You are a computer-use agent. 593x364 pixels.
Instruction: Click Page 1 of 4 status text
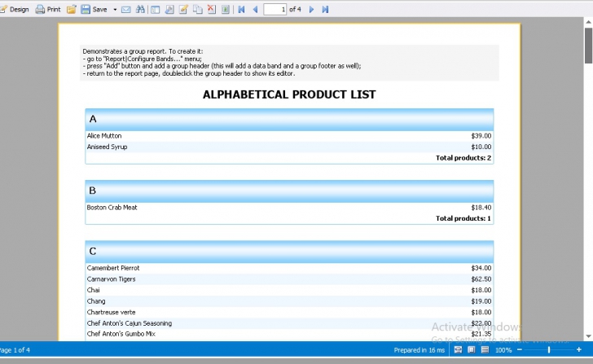tap(15, 350)
